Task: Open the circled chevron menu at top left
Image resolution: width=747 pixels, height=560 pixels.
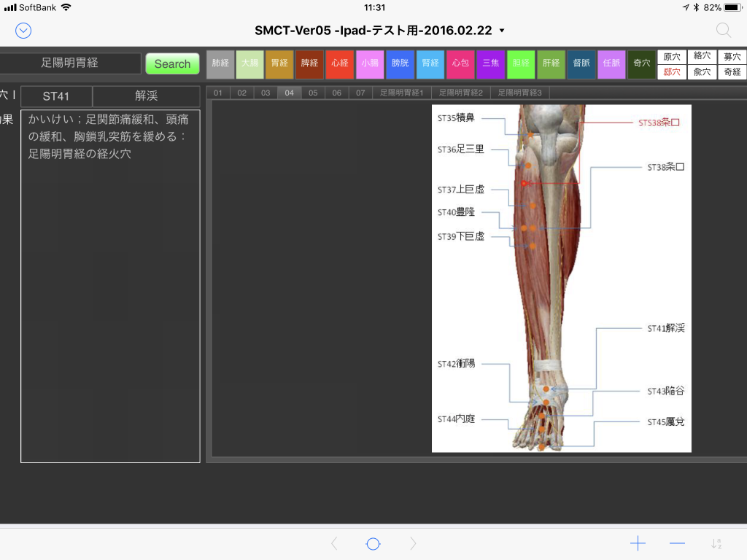Action: click(x=23, y=30)
